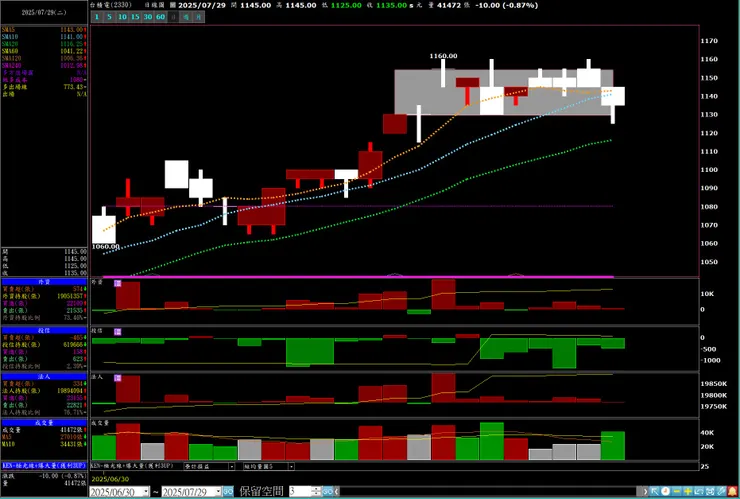The width and height of the screenshot is (740, 499).
Task: Open the start date 2025/06/30 dropdown
Action: point(146,491)
